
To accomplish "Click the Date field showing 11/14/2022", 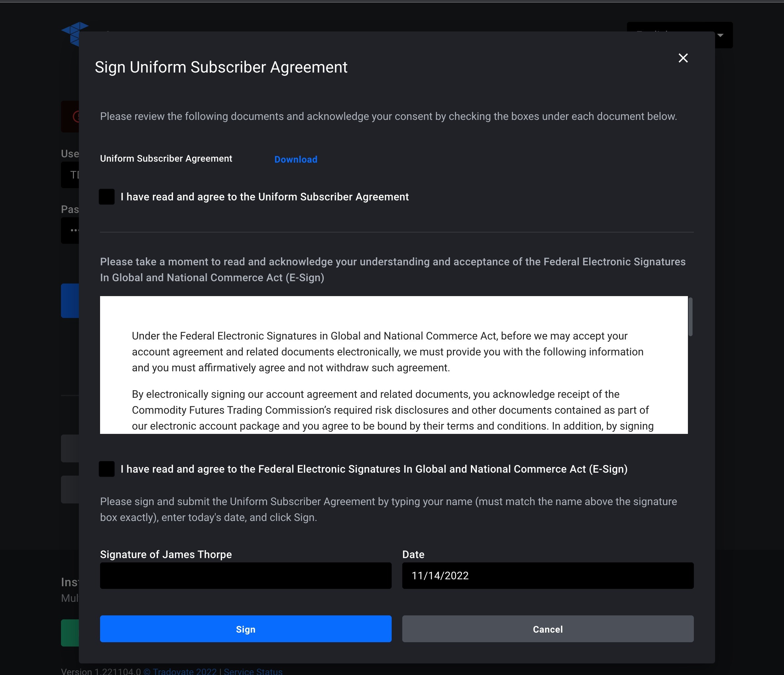I will pyautogui.click(x=547, y=576).
